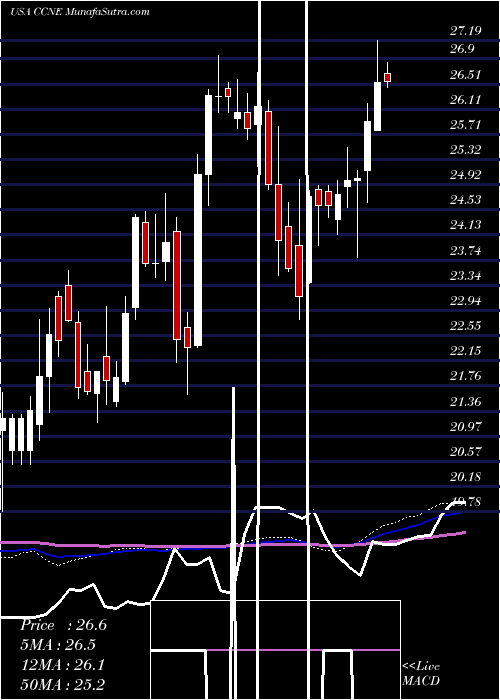The image size is (500, 700).
Task: Click the '<<Live MACD' label
Action: 421,674
